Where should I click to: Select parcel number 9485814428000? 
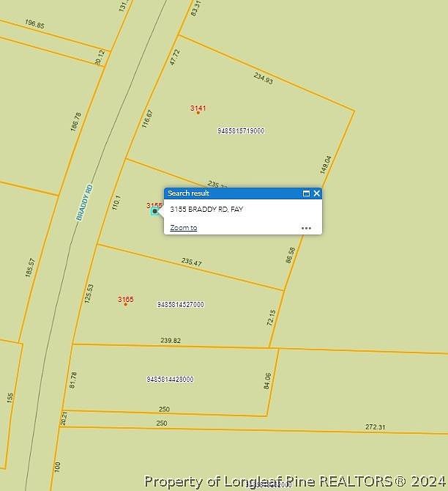(x=170, y=380)
